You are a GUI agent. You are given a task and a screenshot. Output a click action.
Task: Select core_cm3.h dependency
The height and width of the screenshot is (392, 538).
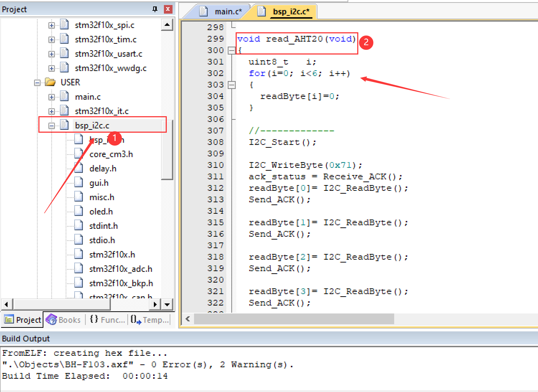[111, 154]
